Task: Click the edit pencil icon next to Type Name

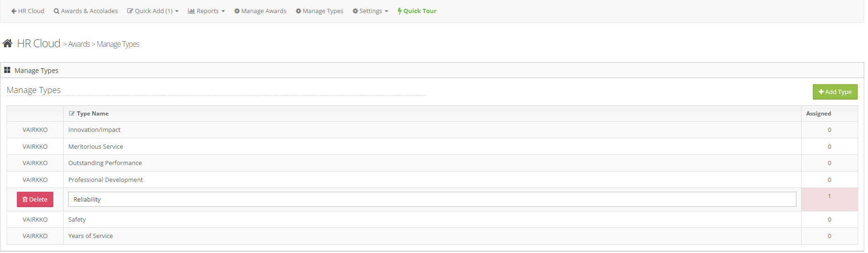Action: point(72,114)
